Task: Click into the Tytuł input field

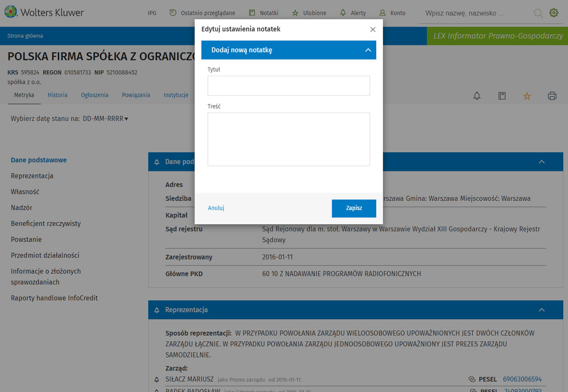Action: point(289,86)
